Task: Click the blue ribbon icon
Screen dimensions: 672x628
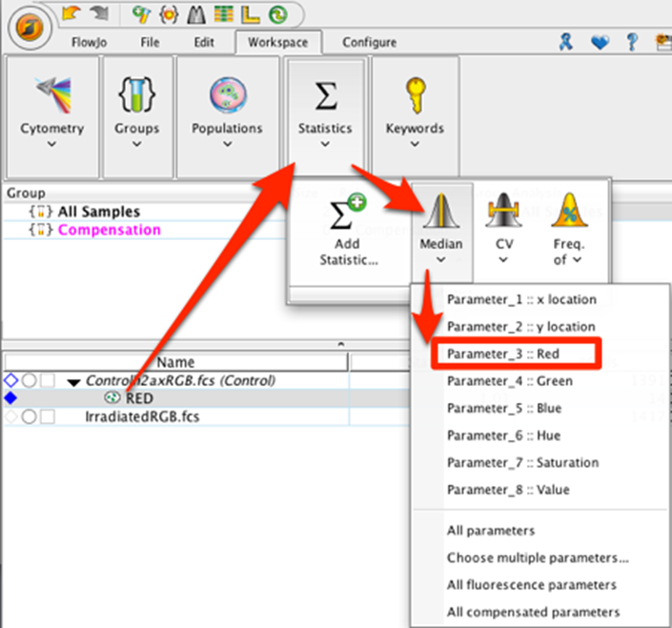Action: coord(565,42)
